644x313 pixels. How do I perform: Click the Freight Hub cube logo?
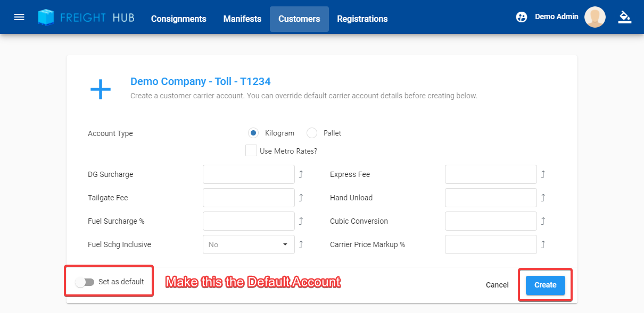click(x=46, y=17)
